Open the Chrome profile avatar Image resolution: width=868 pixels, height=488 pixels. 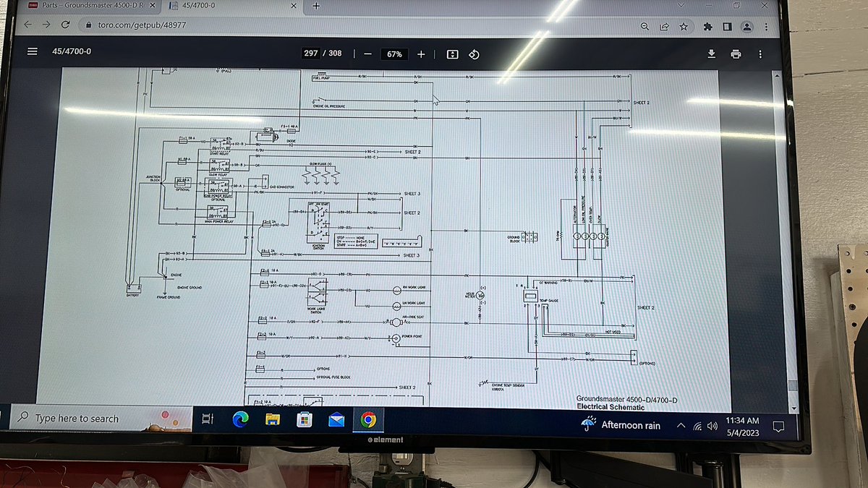point(746,26)
